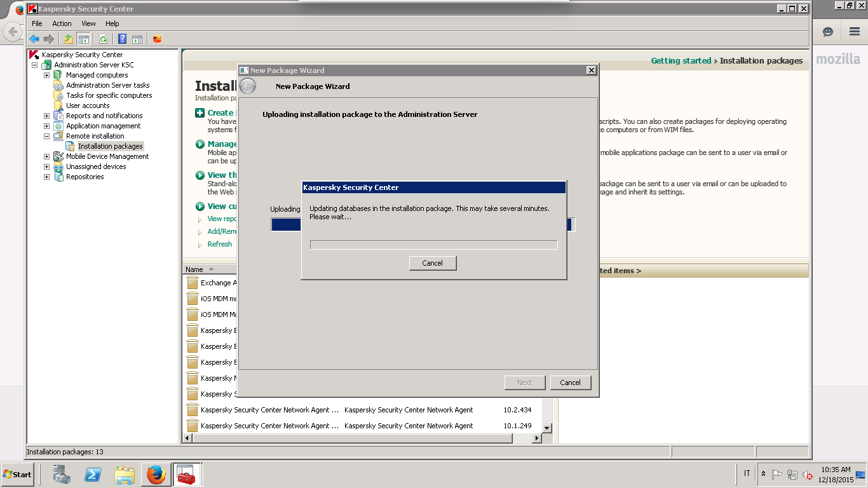Click the Administration Server KSC server icon
This screenshot has width=868, height=488.
[46, 65]
